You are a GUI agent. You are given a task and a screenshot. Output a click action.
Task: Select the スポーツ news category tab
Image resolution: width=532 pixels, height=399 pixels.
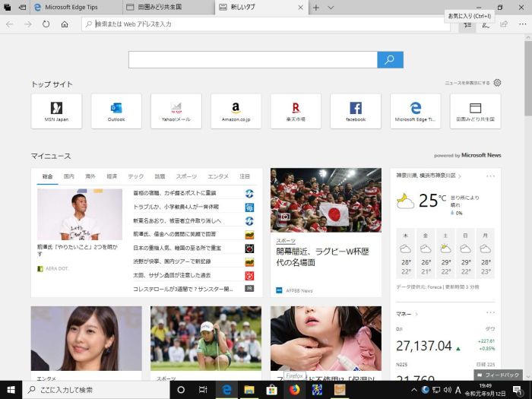coord(186,176)
